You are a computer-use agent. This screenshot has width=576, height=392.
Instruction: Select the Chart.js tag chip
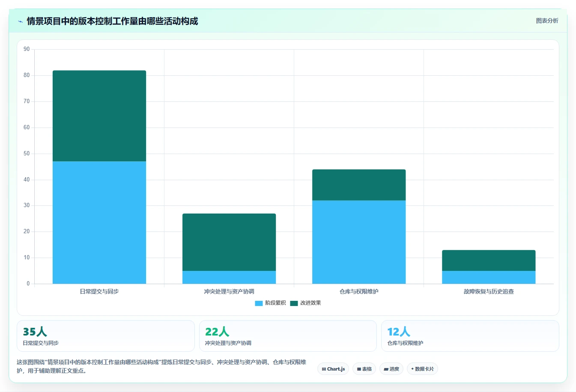pos(333,369)
